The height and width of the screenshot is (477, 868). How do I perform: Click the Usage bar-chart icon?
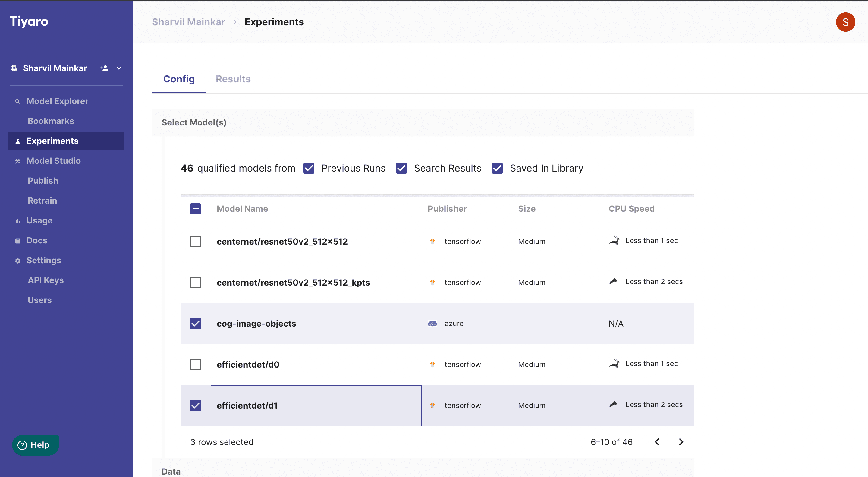(x=17, y=221)
